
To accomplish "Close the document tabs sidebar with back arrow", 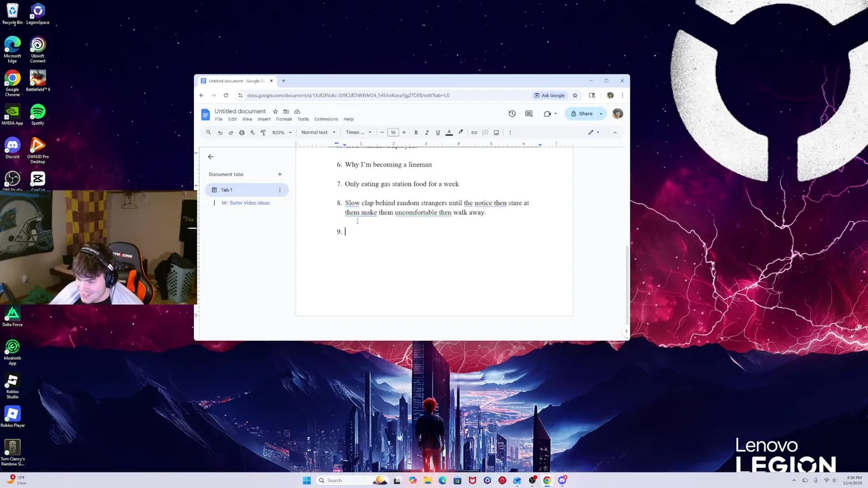I will 210,157.
